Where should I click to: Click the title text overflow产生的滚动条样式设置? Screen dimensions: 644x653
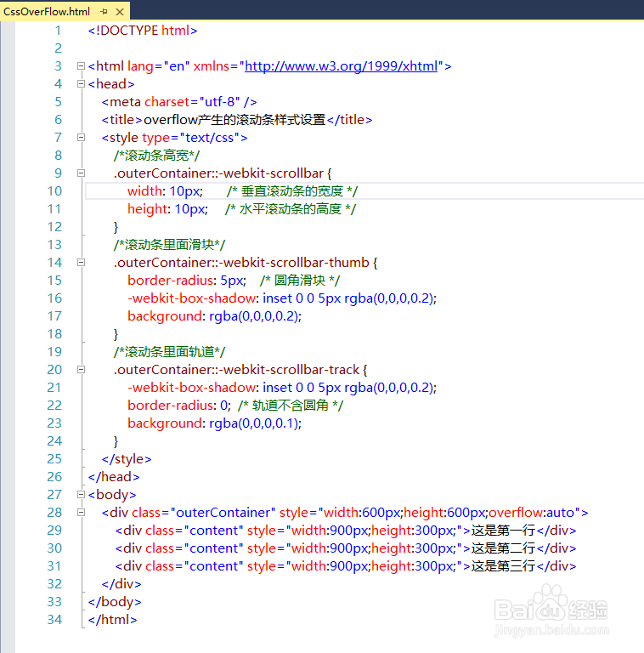234,120
